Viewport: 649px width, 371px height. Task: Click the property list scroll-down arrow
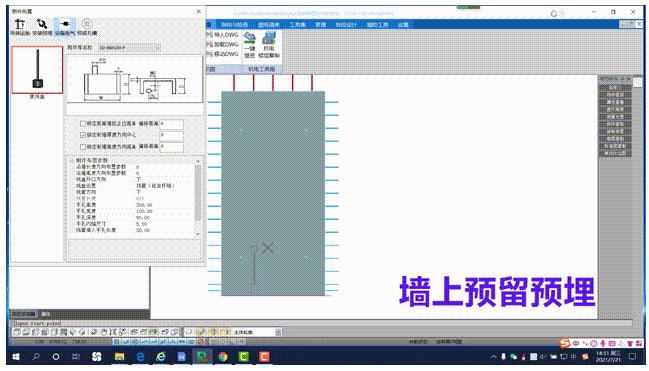tap(197, 234)
